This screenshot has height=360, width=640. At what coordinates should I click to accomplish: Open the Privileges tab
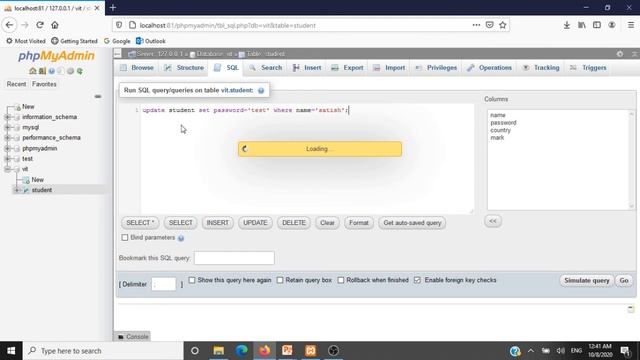click(436, 68)
